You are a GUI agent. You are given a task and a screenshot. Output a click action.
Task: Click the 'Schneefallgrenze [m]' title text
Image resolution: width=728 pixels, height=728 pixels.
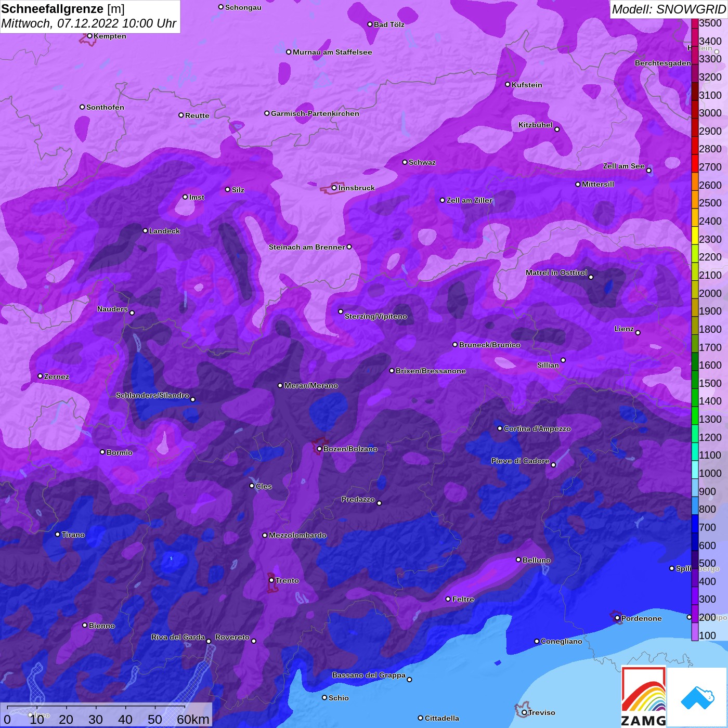click(x=63, y=9)
